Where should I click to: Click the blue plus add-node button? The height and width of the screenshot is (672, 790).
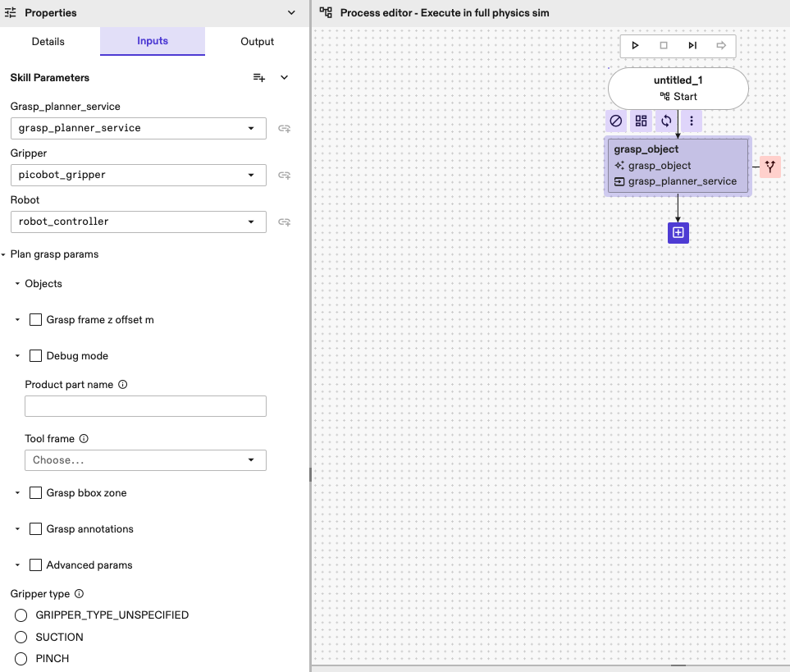coord(678,233)
